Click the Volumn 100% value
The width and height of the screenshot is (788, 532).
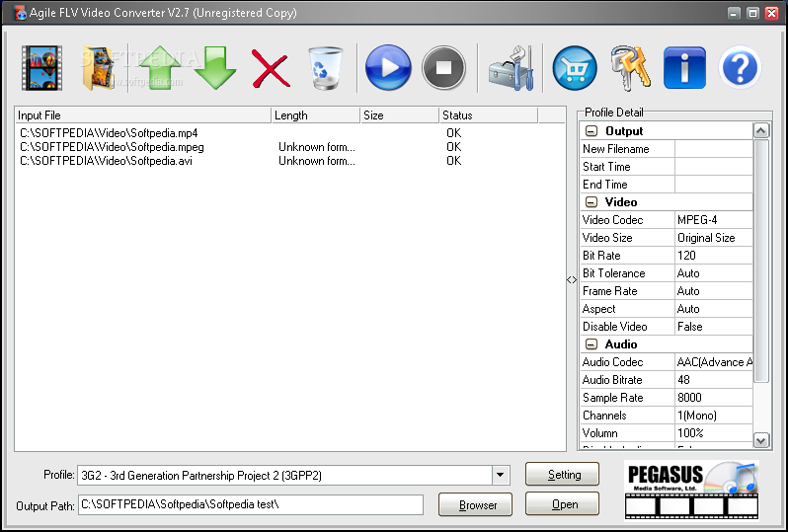[714, 433]
